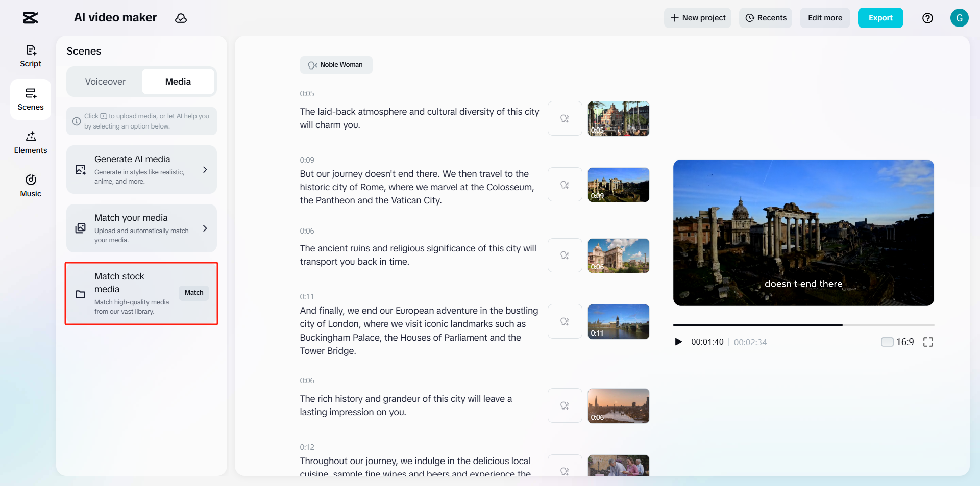Enter fullscreen video preview

point(928,342)
